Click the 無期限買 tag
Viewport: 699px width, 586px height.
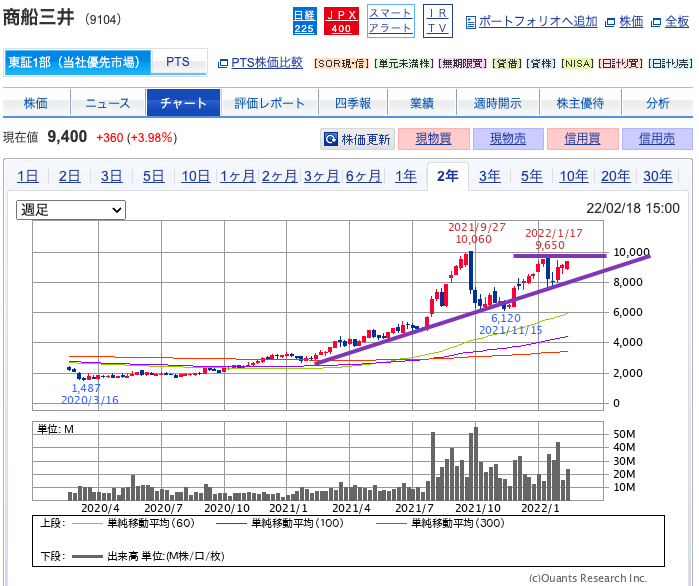tap(463, 64)
